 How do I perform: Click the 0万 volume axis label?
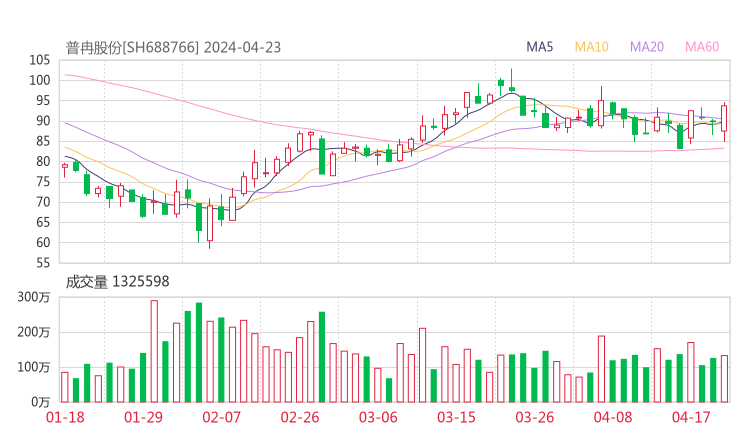tap(41, 402)
